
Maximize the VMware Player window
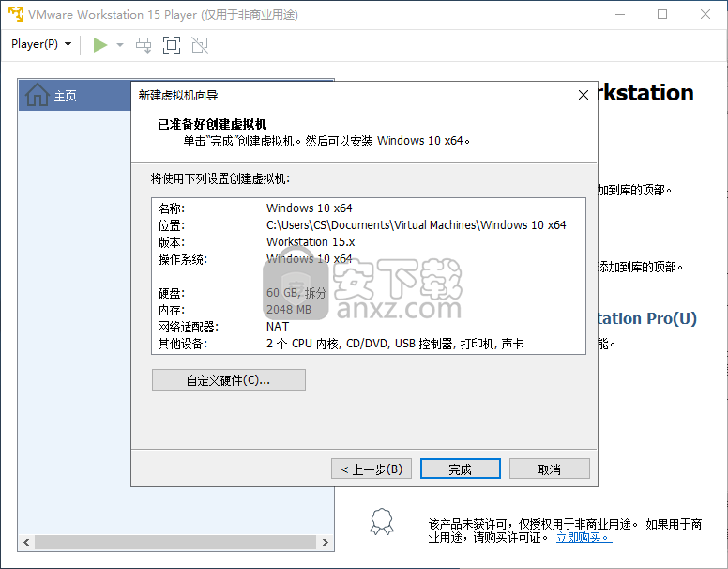[x=662, y=14]
